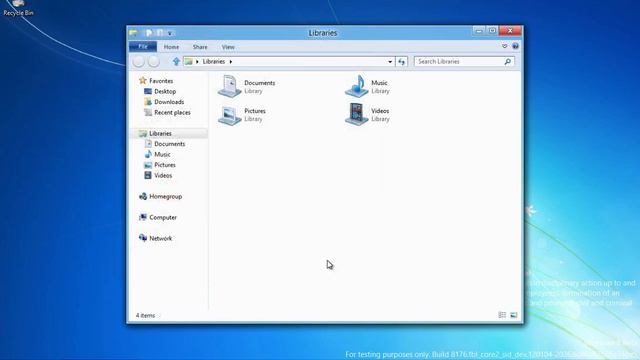
Task: Click the Explorer window icon in the title bar
Action: coord(133,33)
